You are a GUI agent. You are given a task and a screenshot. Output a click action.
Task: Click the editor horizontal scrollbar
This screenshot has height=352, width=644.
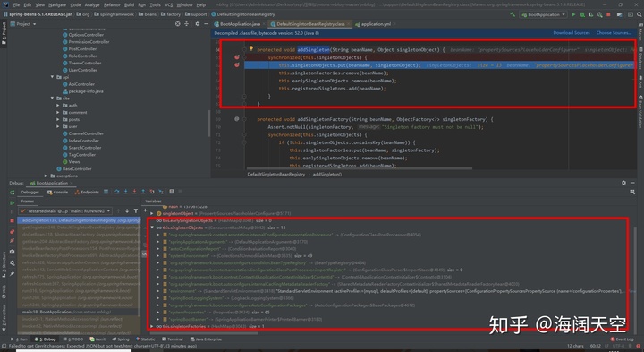[360, 168]
